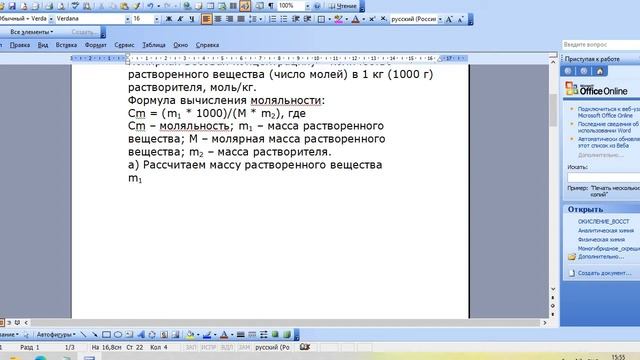The height and width of the screenshot is (360, 640).
Task: Click the Создать документ link
Action: pyautogui.click(x=604, y=273)
